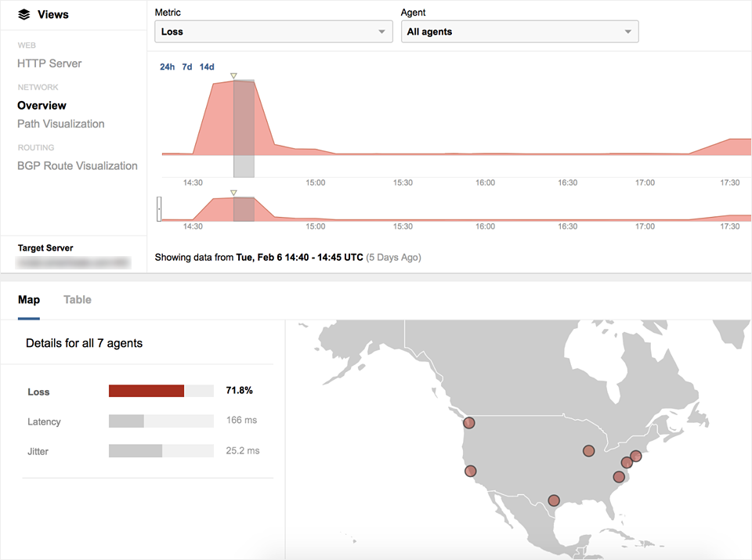
Task: Open the Metric dropdown showing Loss
Action: [273, 31]
